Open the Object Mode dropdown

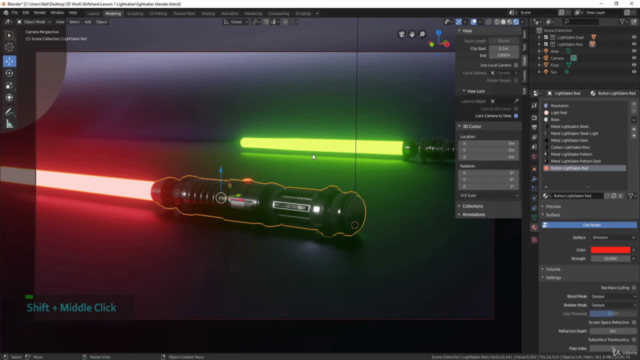tap(34, 22)
